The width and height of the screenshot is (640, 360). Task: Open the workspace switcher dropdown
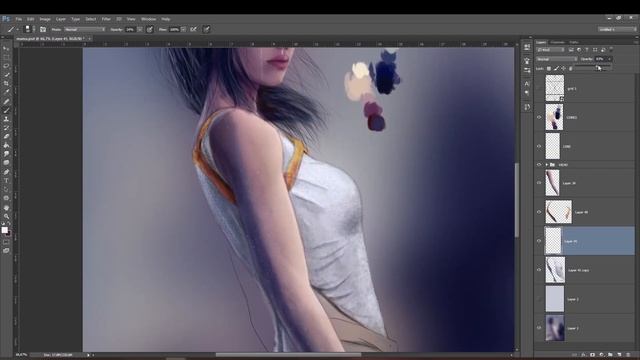[617, 29]
